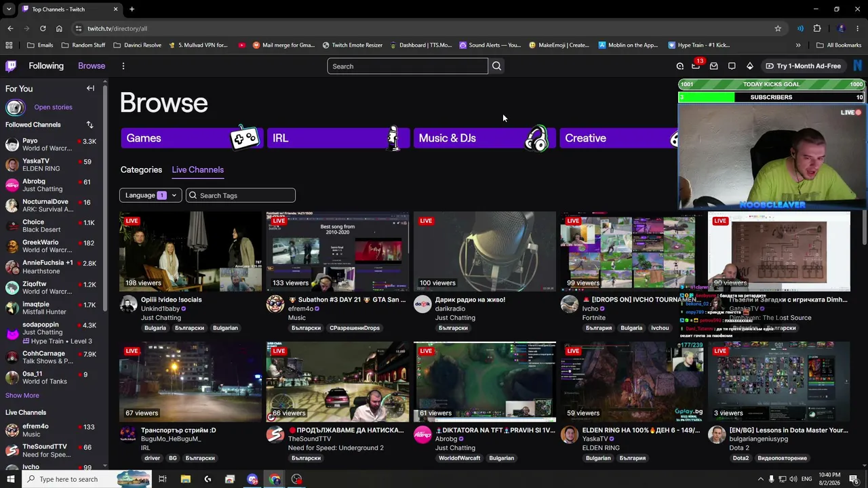868x488 pixels.
Task: Click the system volume icon in tray
Action: click(794, 479)
